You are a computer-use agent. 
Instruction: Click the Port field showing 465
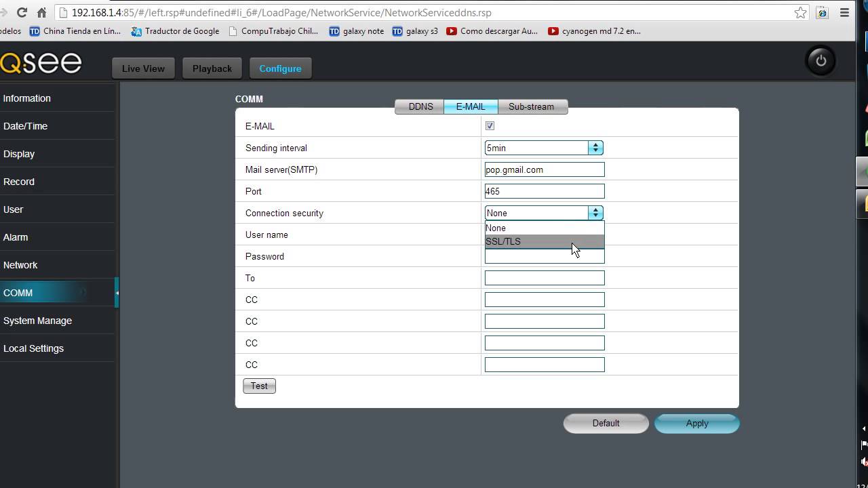click(545, 191)
